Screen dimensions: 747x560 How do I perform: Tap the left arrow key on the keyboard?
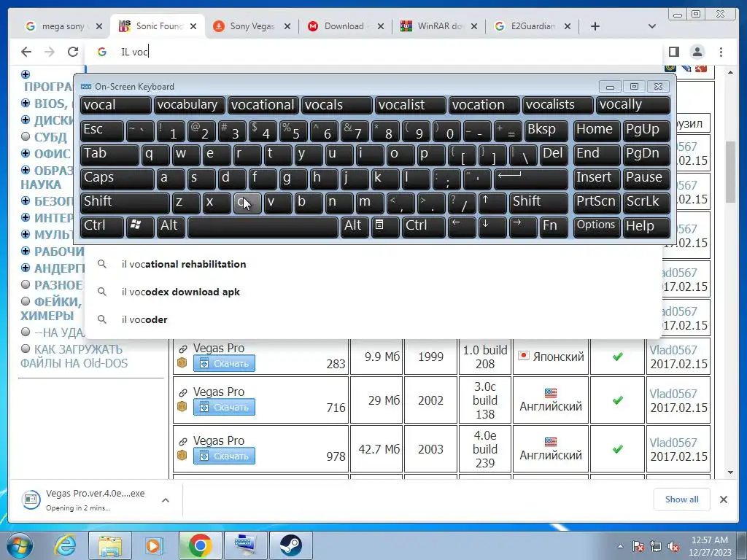pos(462,227)
